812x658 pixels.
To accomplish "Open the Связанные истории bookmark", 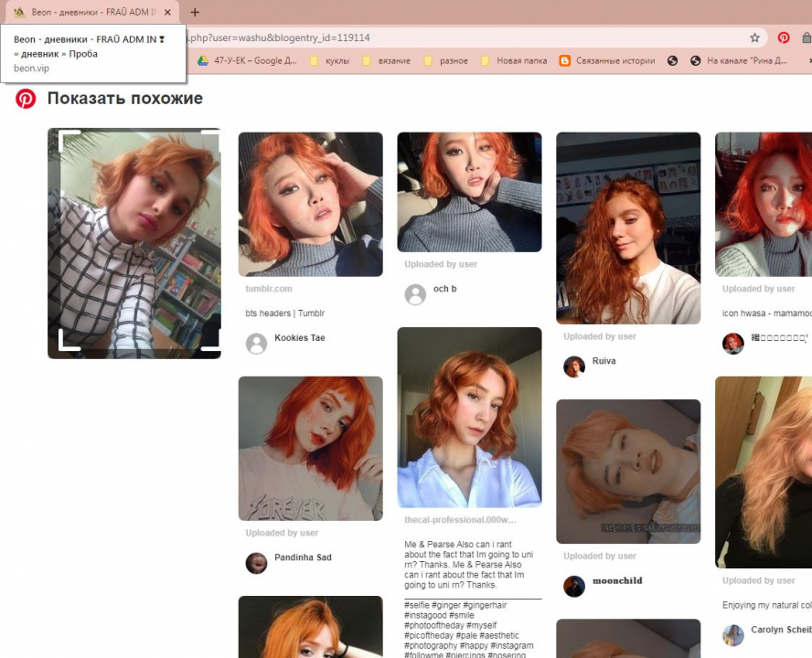I will [x=607, y=61].
